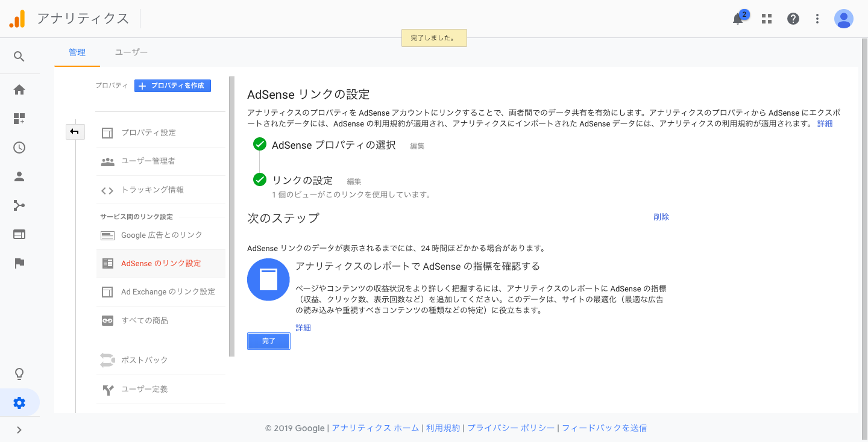
Task: Open Google 広告とのリンク menu item
Action: 160,235
